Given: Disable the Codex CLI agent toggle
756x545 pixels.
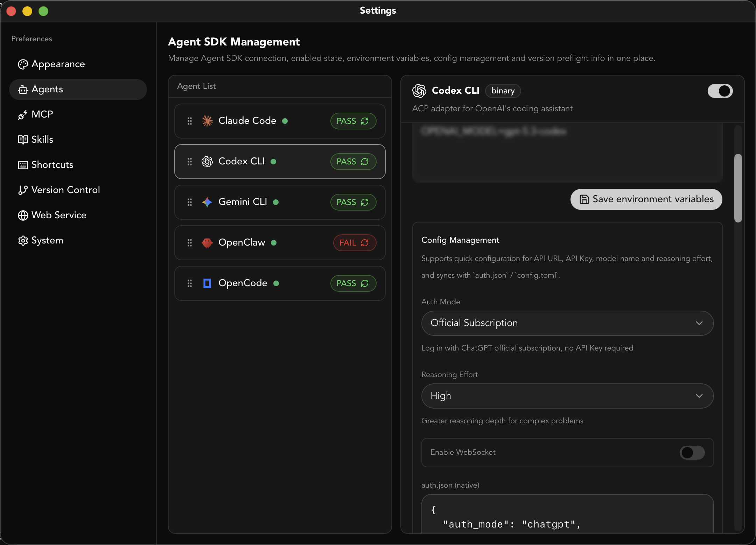Looking at the screenshot, I should tap(720, 91).
